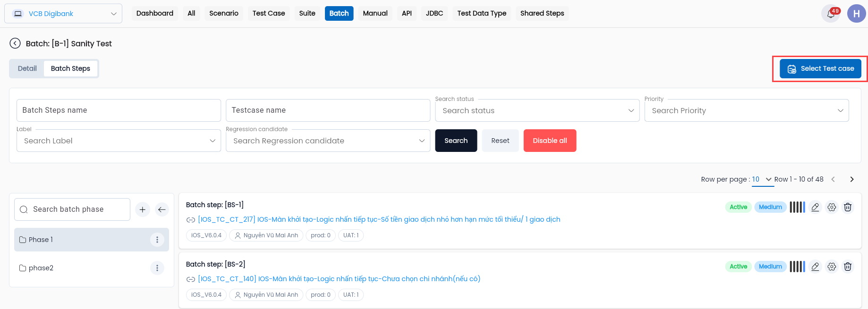
Task: Open the notifications bell
Action: pyautogui.click(x=831, y=14)
